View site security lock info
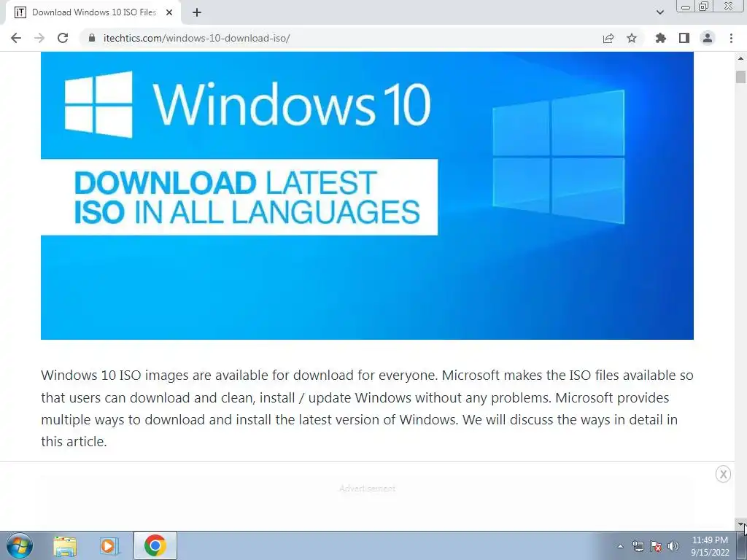 point(92,38)
